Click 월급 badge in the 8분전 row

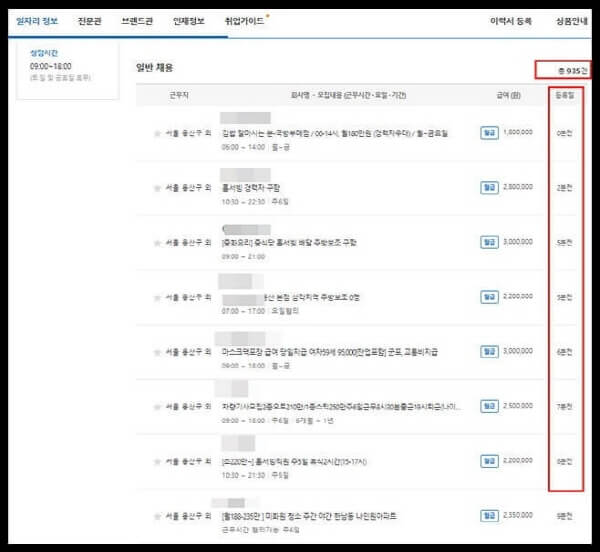point(489,461)
